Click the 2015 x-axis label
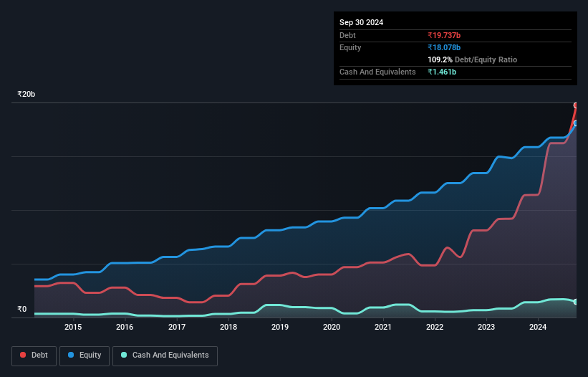The width and height of the screenshot is (588, 377). click(73, 327)
